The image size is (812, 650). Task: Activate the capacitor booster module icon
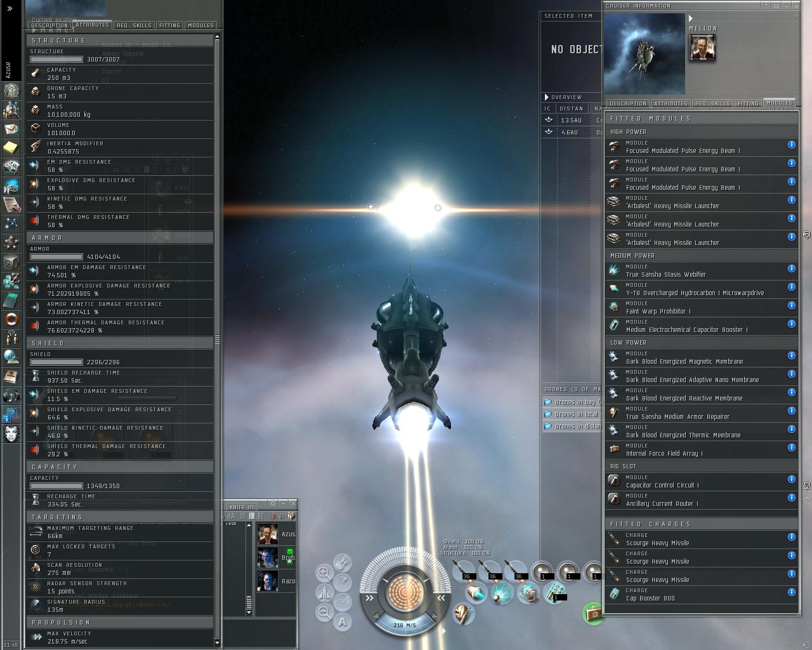click(x=554, y=593)
